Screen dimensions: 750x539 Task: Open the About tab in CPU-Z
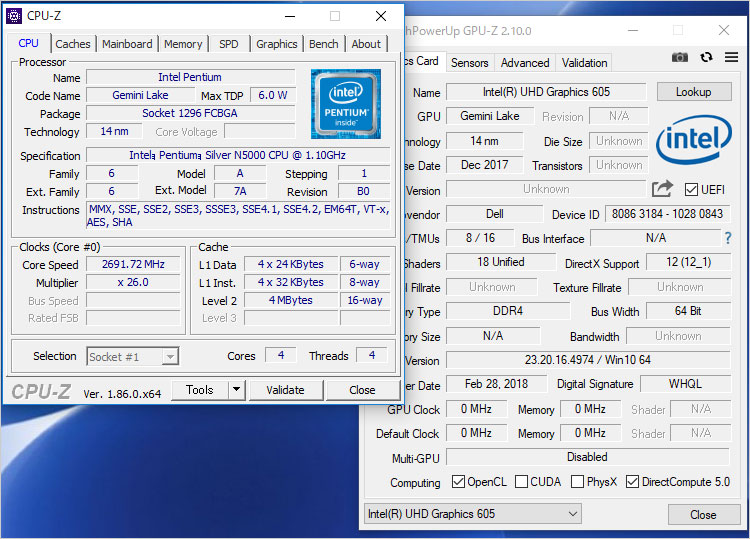point(366,44)
